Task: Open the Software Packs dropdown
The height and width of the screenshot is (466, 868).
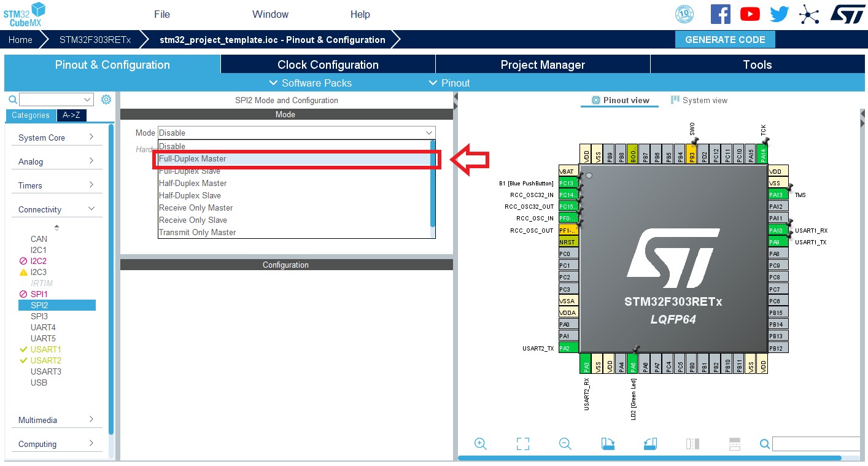Action: pos(311,83)
